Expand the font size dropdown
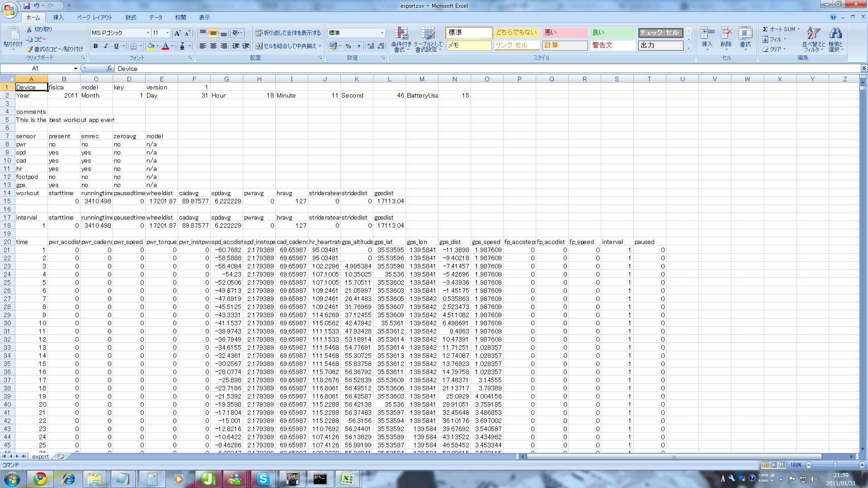This screenshot has height=488, width=868. [167, 33]
